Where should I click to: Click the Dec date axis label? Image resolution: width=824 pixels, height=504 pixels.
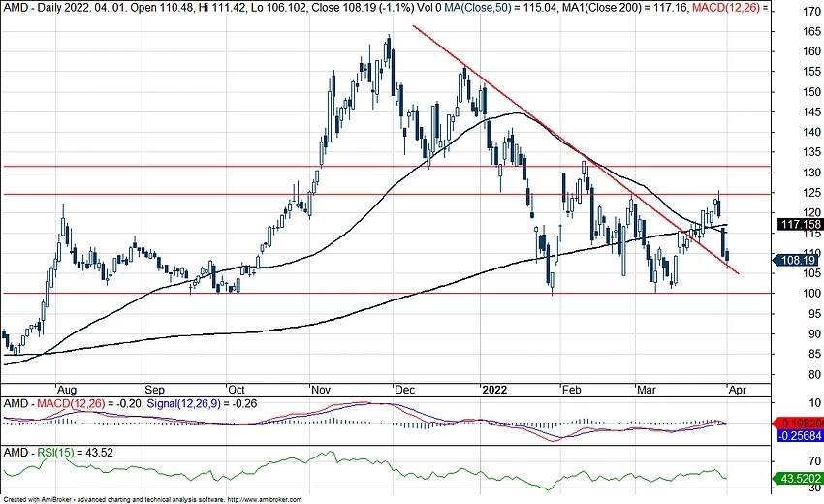point(404,390)
